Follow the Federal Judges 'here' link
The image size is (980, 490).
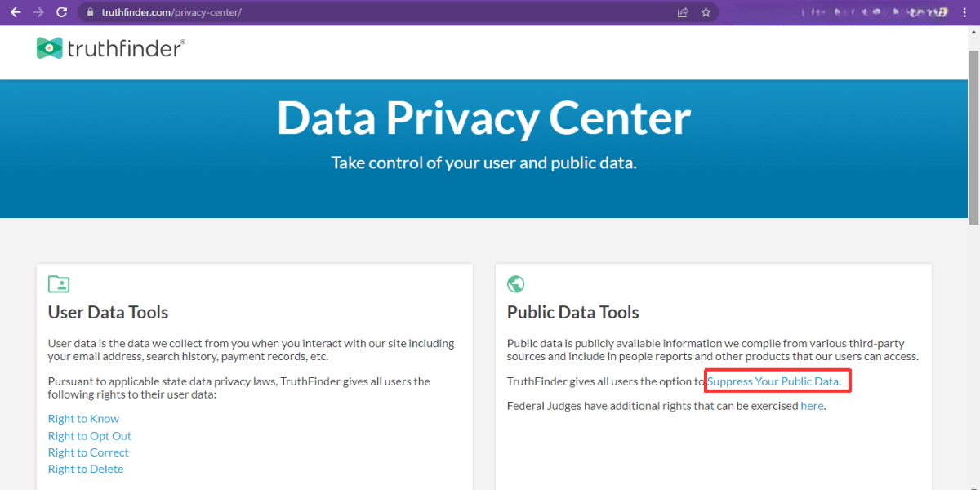click(812, 405)
